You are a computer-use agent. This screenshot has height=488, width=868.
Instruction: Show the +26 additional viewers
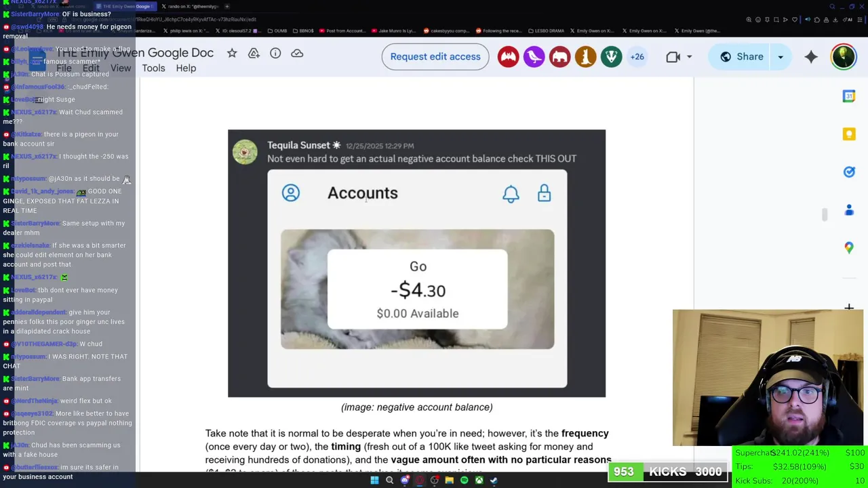637,57
